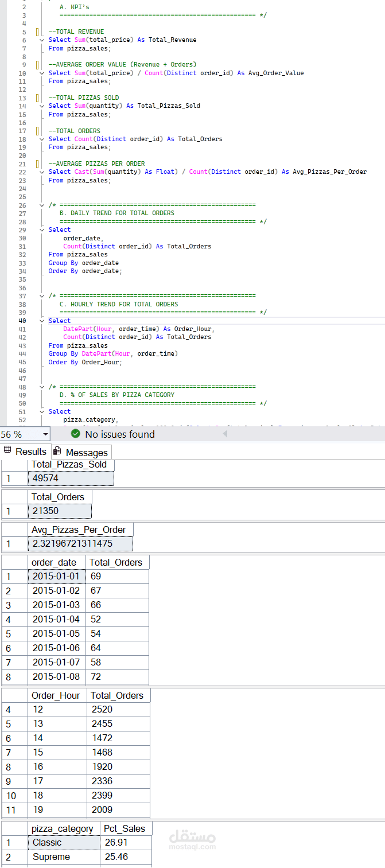The width and height of the screenshot is (385, 868).
Task: Collapse the % OF SALES comment block
Action: pyautogui.click(x=42, y=387)
